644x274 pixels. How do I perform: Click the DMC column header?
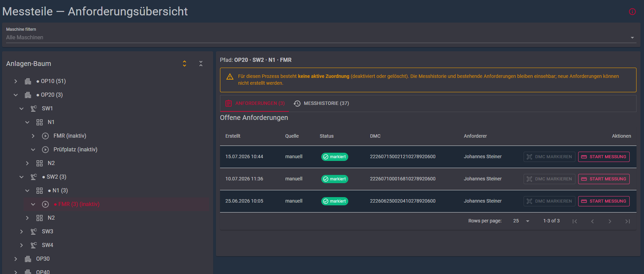point(375,136)
